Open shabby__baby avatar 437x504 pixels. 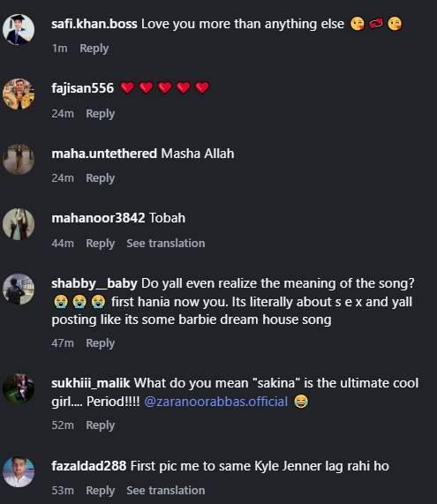click(x=19, y=290)
